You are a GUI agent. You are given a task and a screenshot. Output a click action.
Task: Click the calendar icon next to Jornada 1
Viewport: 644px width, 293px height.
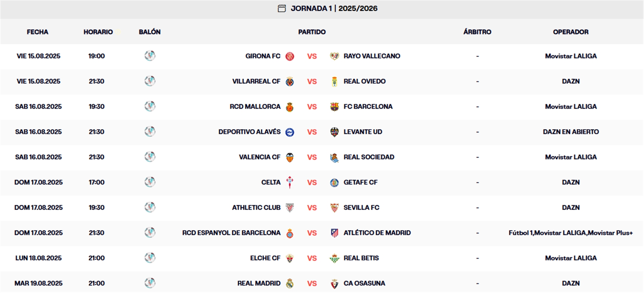(x=281, y=9)
